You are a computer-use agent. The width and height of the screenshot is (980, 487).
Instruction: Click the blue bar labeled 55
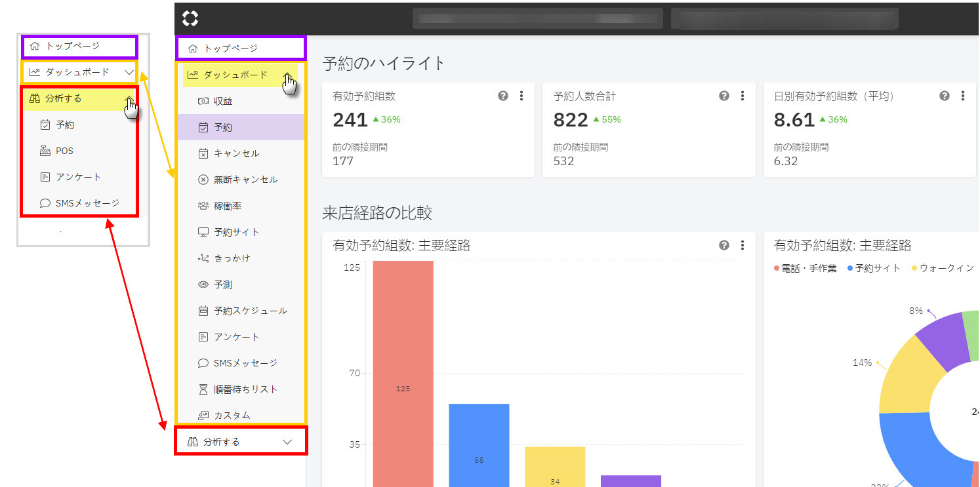[x=479, y=445]
